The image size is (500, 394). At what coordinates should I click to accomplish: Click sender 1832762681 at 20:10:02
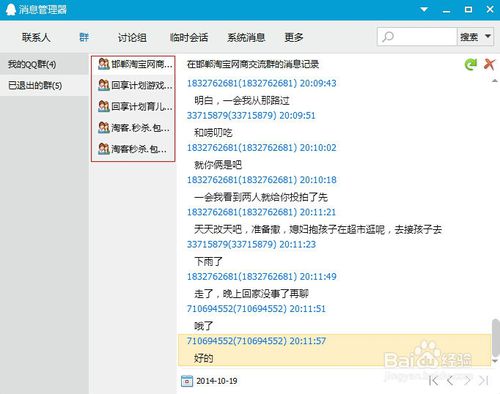click(261, 148)
